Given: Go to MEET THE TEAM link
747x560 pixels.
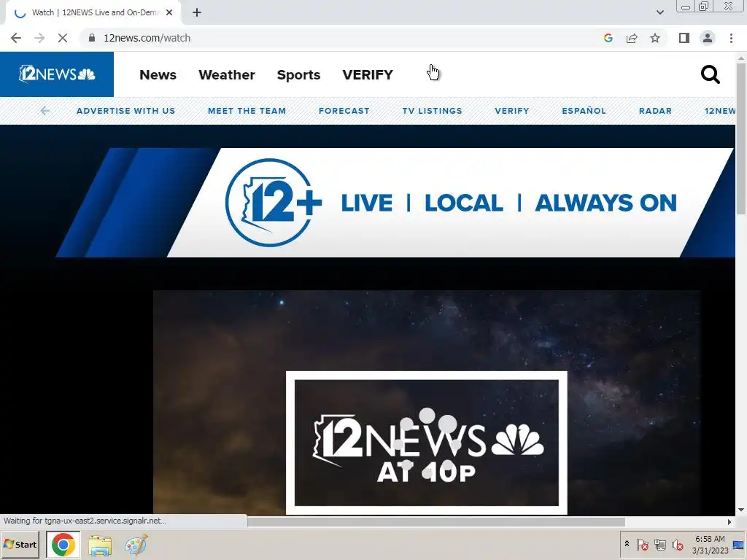Looking at the screenshot, I should [247, 111].
